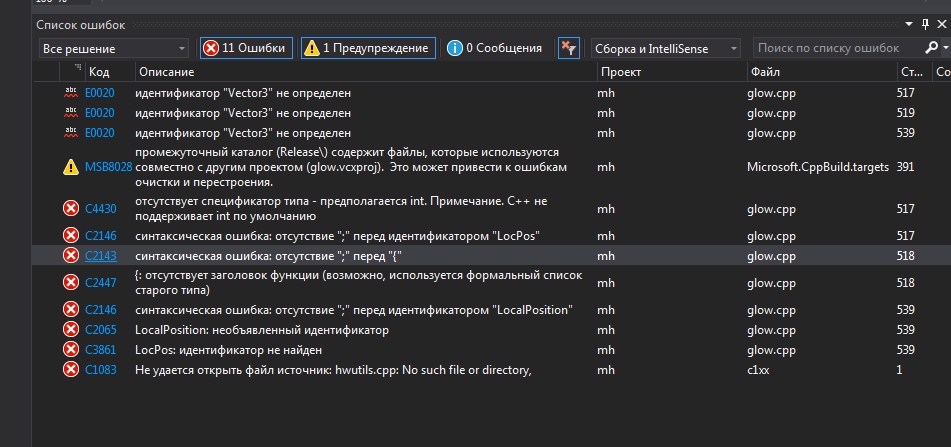The image size is (951, 447).
Task: Sort by the Ст... line column header
Action: coord(914,72)
